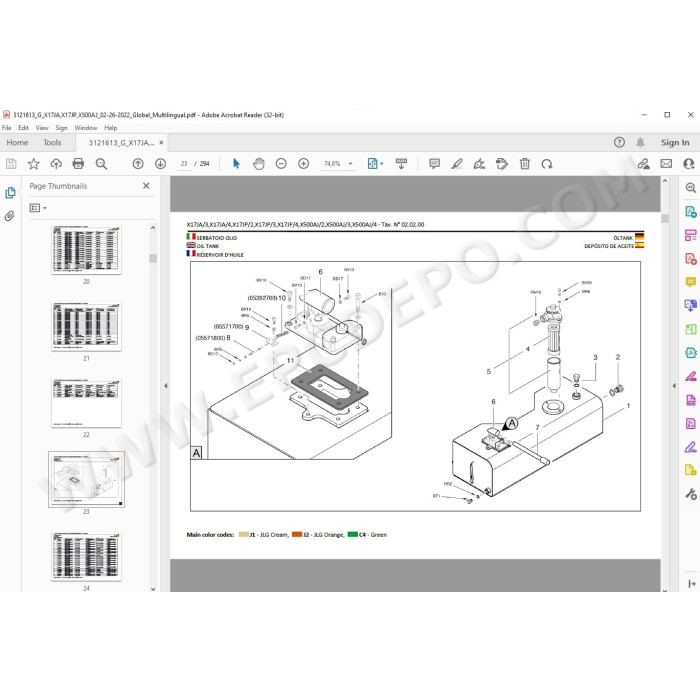Switch to the Home tab
The image size is (700, 700).
click(x=17, y=142)
